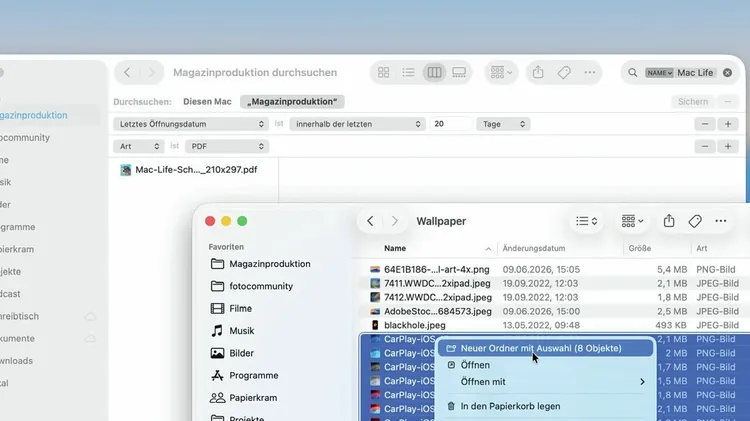750x421 pixels.
Task: Add search criterion with plus on Art row
Action: (x=728, y=146)
